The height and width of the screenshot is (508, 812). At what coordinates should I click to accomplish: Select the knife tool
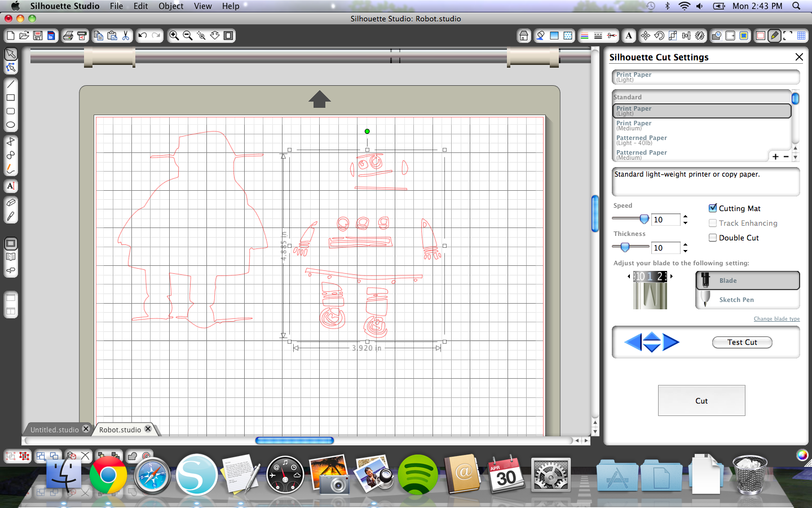coord(11,216)
